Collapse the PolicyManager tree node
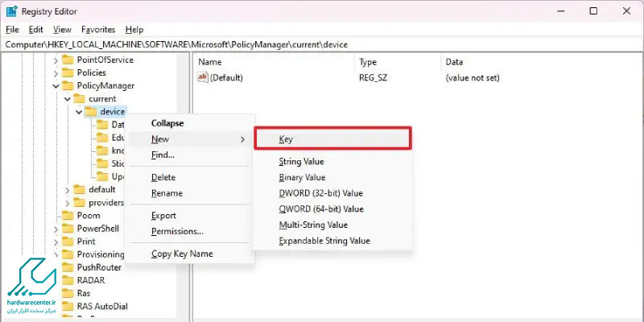The height and width of the screenshot is (322, 644). pos(56,86)
